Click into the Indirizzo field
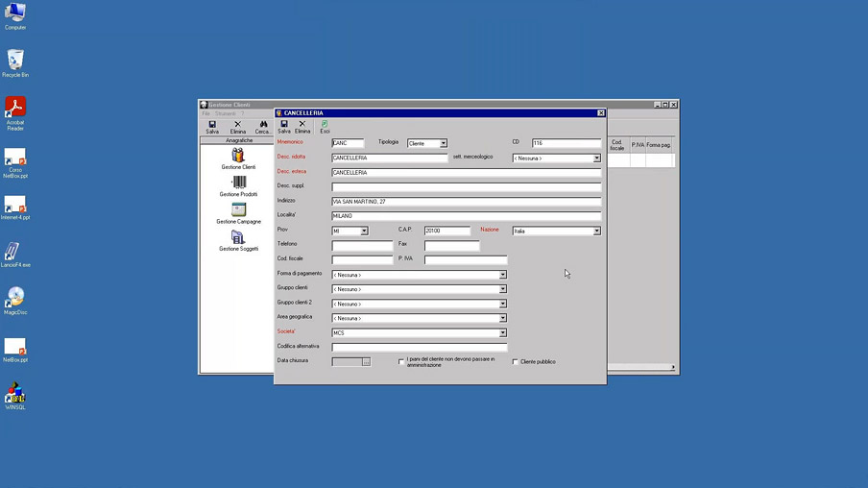This screenshot has height=488, width=868. (466, 202)
